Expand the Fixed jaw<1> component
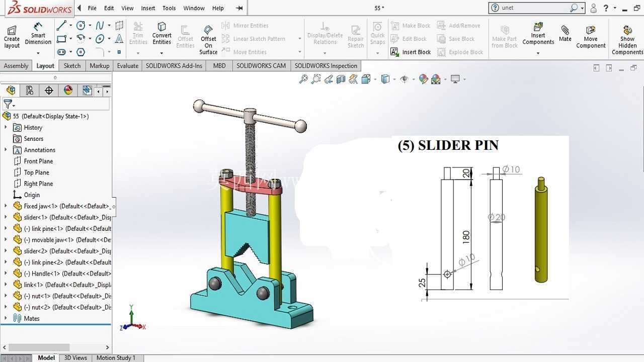The image size is (644, 362). (x=6, y=206)
